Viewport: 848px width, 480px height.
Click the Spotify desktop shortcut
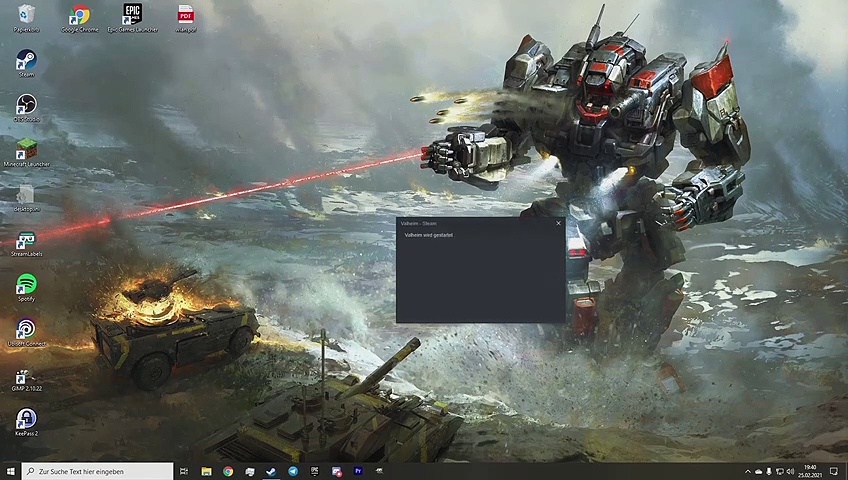(26, 285)
